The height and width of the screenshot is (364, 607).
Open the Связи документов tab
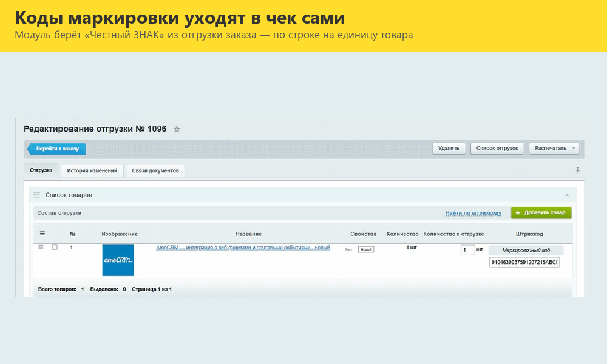(x=155, y=170)
